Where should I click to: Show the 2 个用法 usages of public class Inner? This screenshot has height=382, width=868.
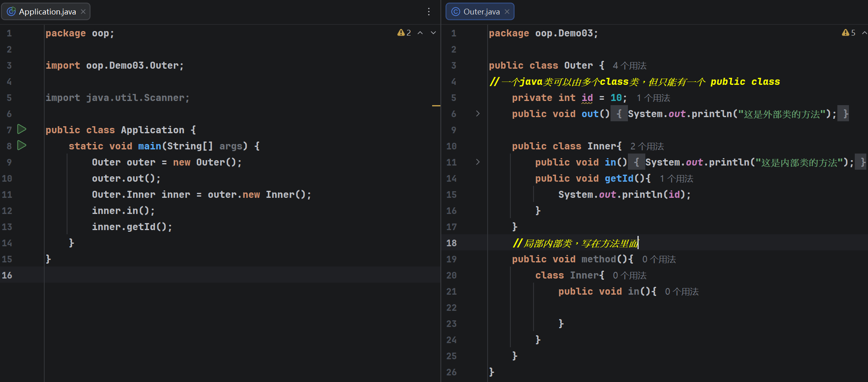click(x=647, y=147)
